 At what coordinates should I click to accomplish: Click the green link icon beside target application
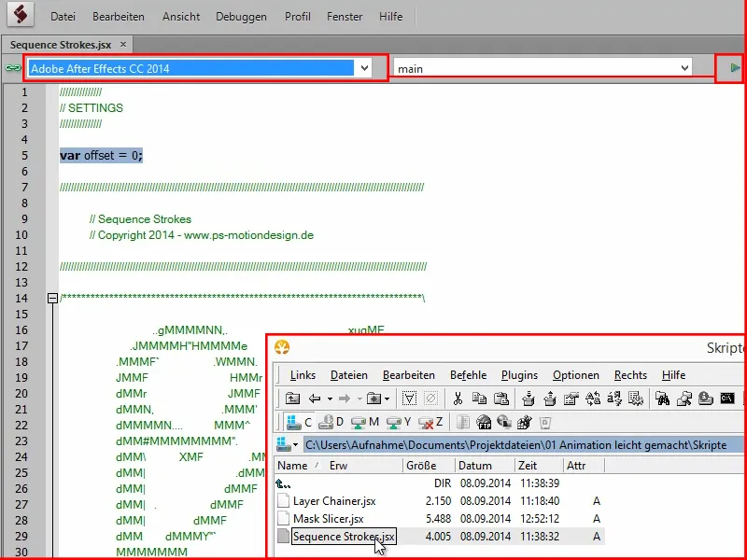(13, 68)
